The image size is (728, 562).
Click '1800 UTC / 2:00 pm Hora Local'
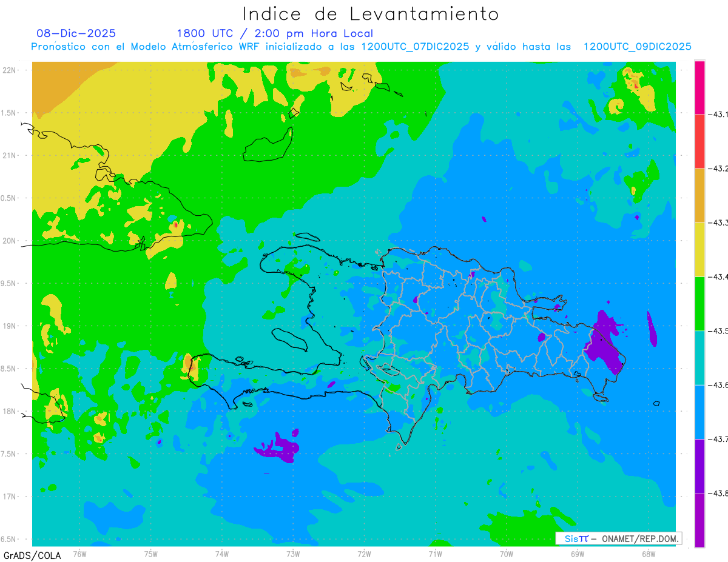click(x=275, y=34)
